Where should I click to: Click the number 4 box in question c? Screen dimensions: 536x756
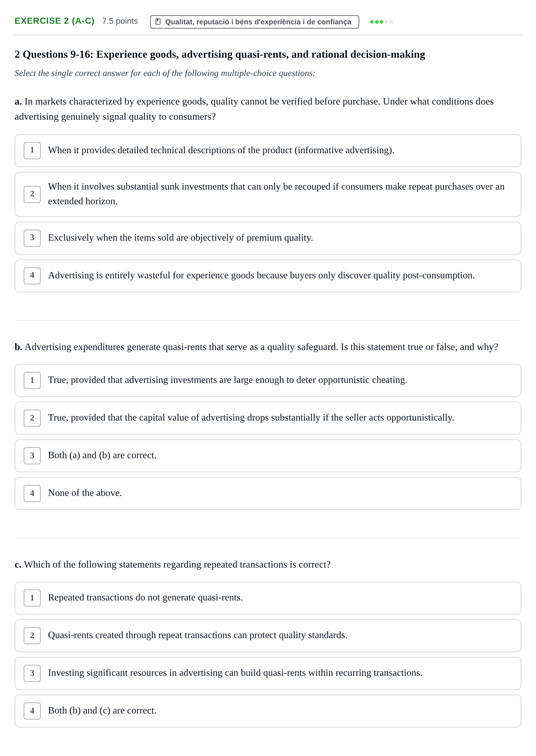point(32,710)
